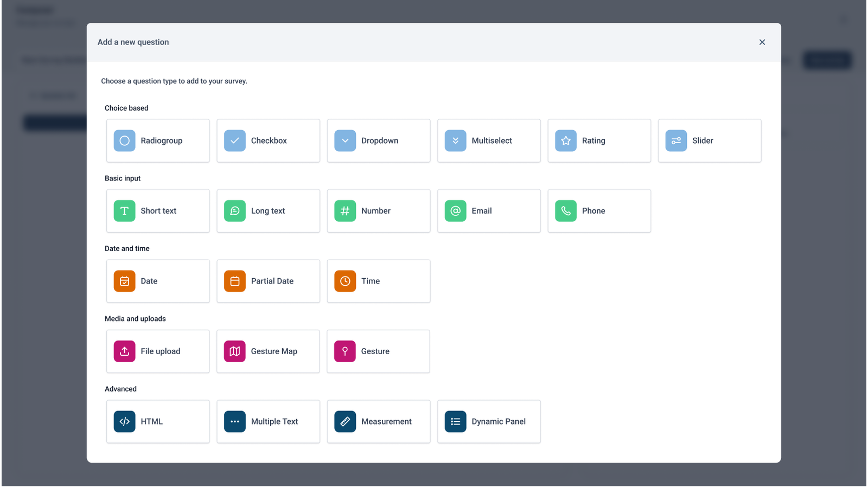Select the Phone handset icon

(566, 211)
